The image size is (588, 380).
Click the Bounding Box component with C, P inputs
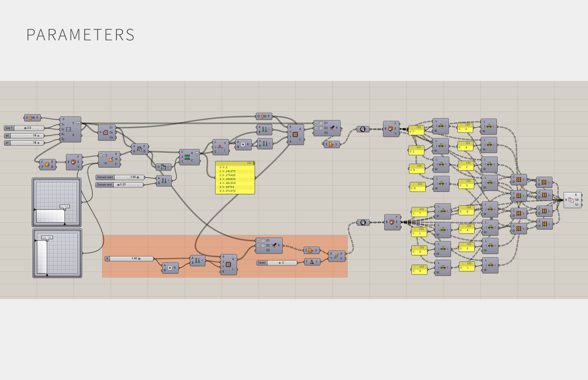[47, 164]
